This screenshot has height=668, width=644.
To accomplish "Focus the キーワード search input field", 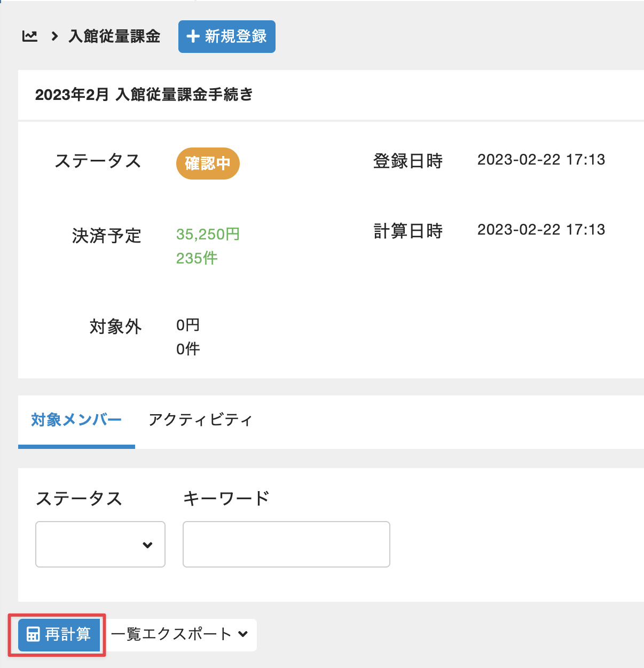I will click(x=286, y=544).
